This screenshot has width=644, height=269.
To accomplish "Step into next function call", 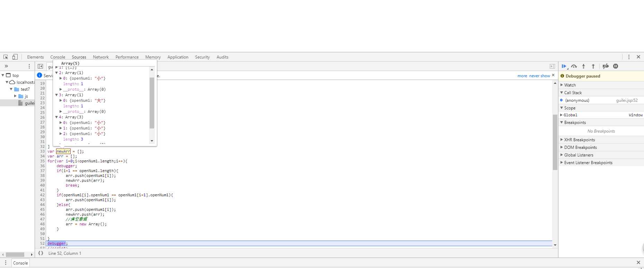I will point(584,66).
